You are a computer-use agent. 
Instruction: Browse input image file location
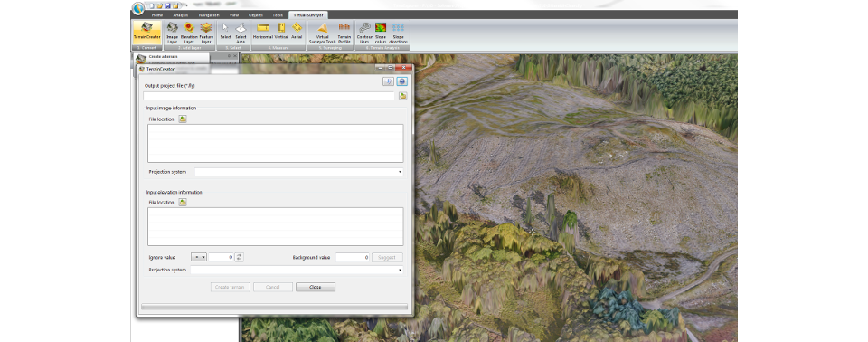coord(183,119)
